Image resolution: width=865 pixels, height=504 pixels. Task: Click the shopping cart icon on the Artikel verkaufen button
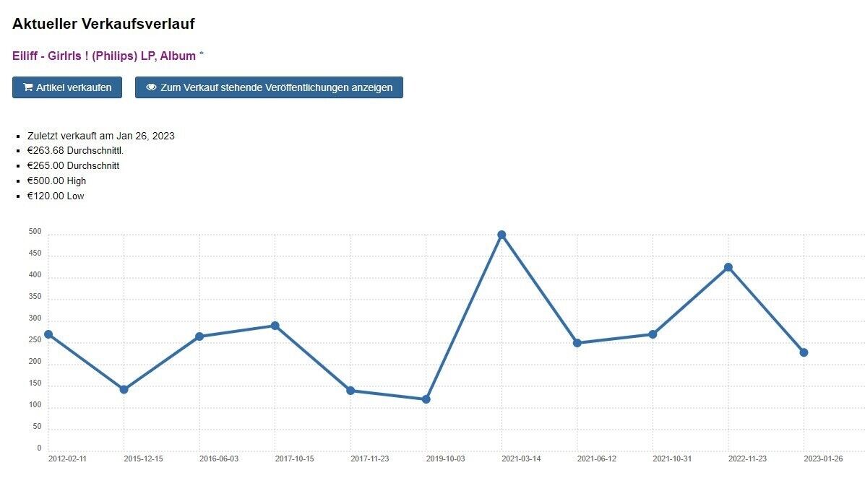tap(27, 87)
